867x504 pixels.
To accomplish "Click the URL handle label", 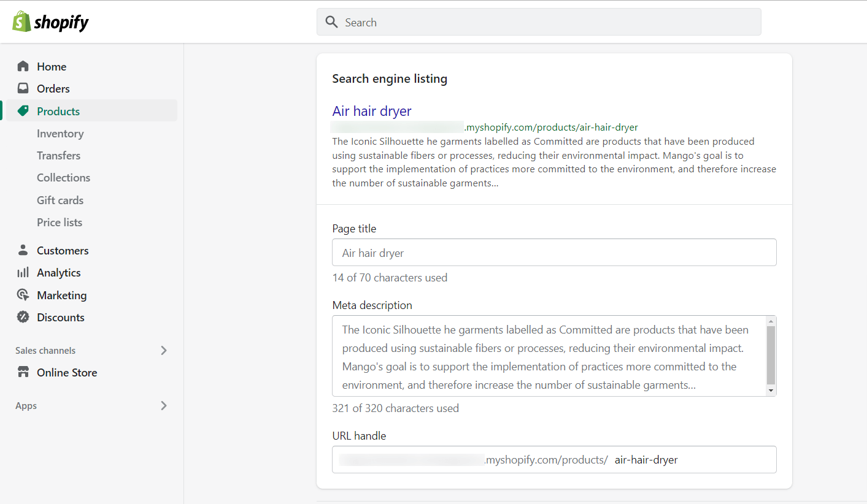I will pyautogui.click(x=359, y=435).
